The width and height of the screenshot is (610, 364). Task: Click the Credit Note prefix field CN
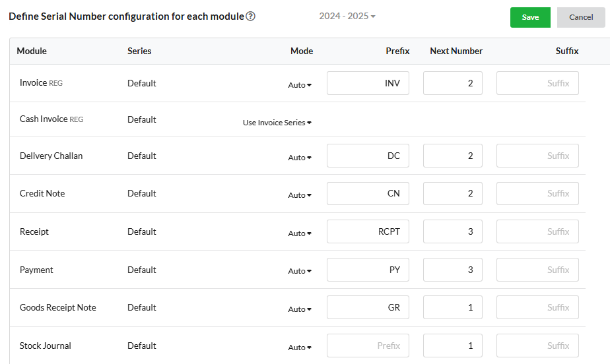(x=368, y=193)
